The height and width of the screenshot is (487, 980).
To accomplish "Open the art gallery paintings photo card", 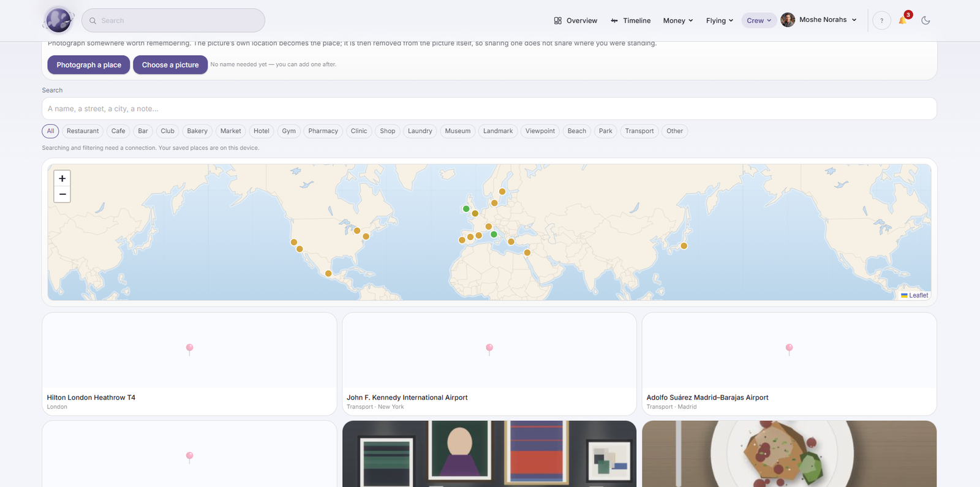I will 489,454.
